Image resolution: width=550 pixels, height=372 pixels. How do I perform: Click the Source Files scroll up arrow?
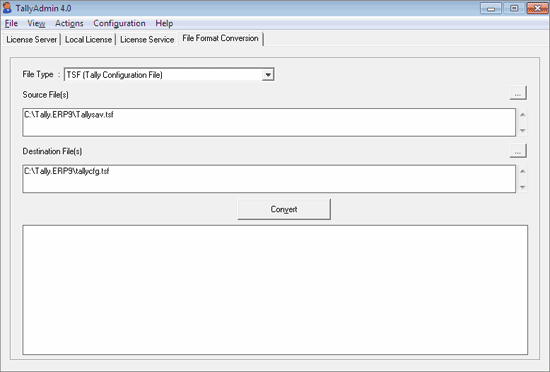click(x=523, y=115)
